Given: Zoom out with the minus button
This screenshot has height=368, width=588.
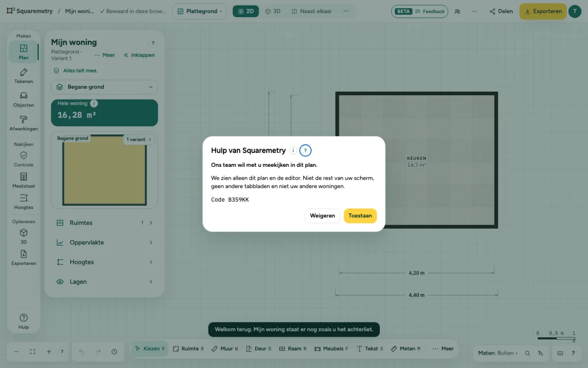Looking at the screenshot, I should point(16,352).
